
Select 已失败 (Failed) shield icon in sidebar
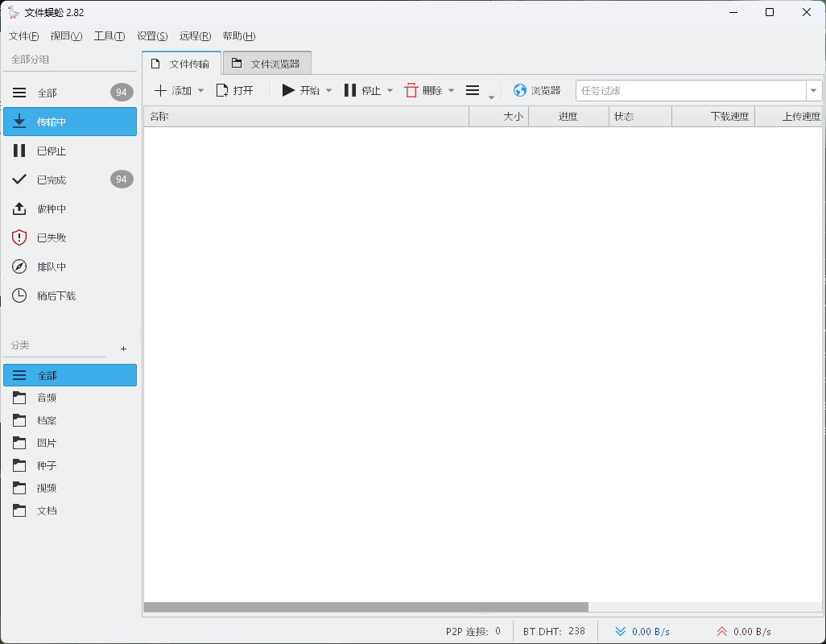tap(20, 237)
